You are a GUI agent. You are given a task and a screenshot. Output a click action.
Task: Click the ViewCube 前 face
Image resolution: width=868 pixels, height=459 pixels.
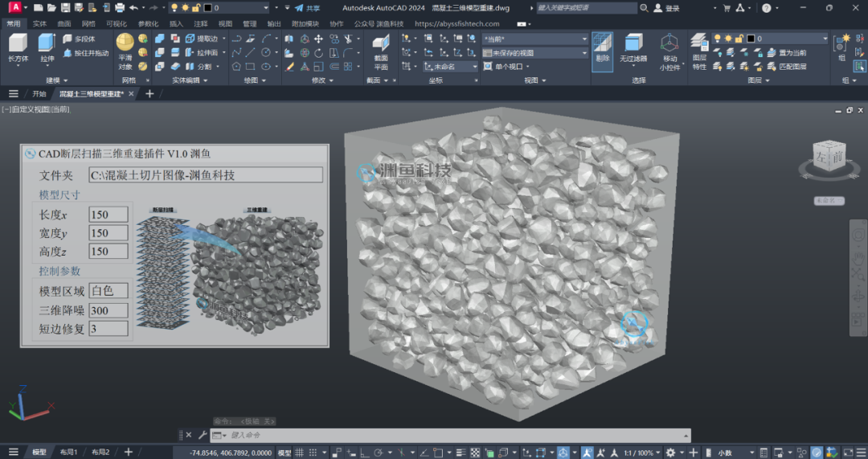point(837,157)
